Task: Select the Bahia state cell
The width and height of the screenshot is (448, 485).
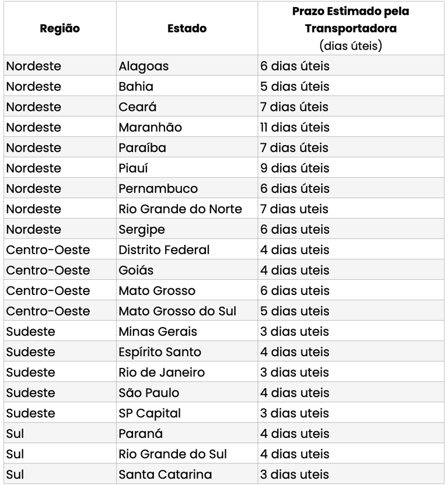Action: tap(136, 87)
